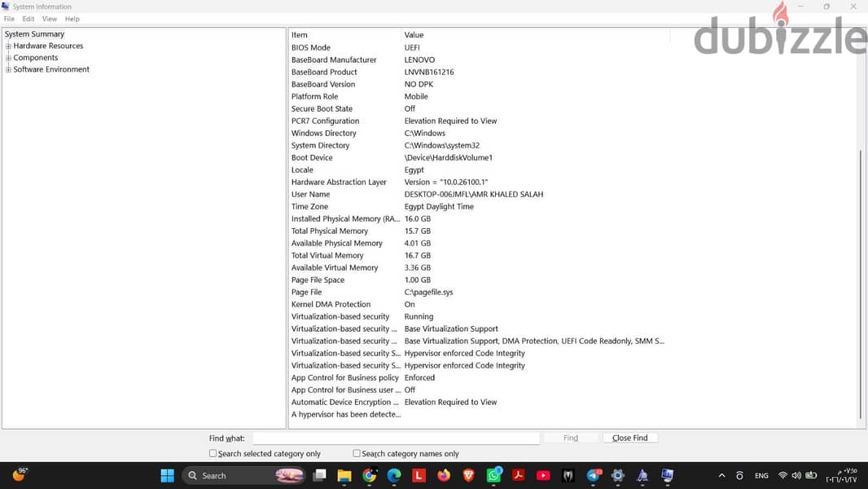The width and height of the screenshot is (868, 489).
Task: Enable Search selected category only checkbox
Action: click(213, 453)
